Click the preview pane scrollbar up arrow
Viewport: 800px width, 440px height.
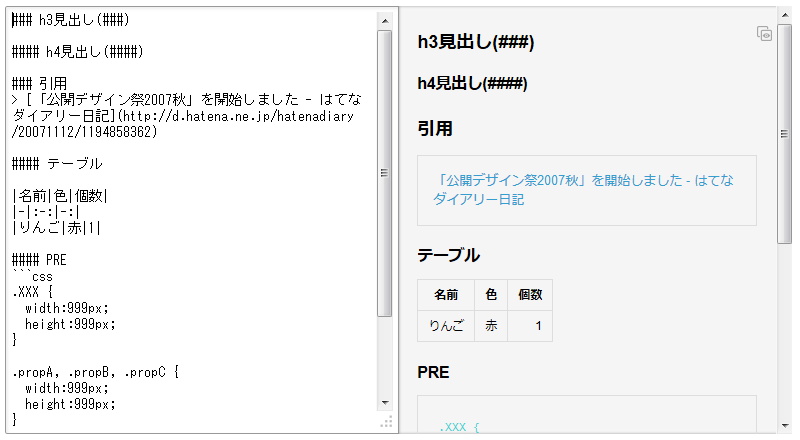(x=785, y=15)
